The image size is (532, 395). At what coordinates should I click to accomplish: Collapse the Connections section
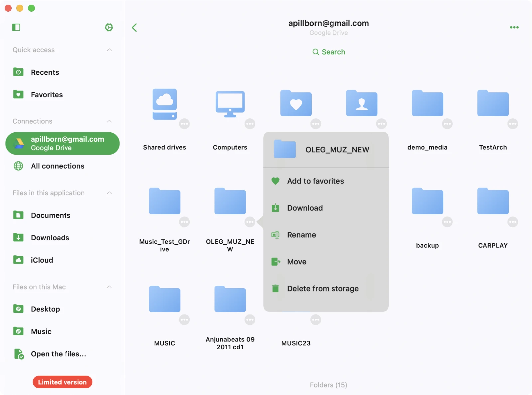click(x=109, y=121)
